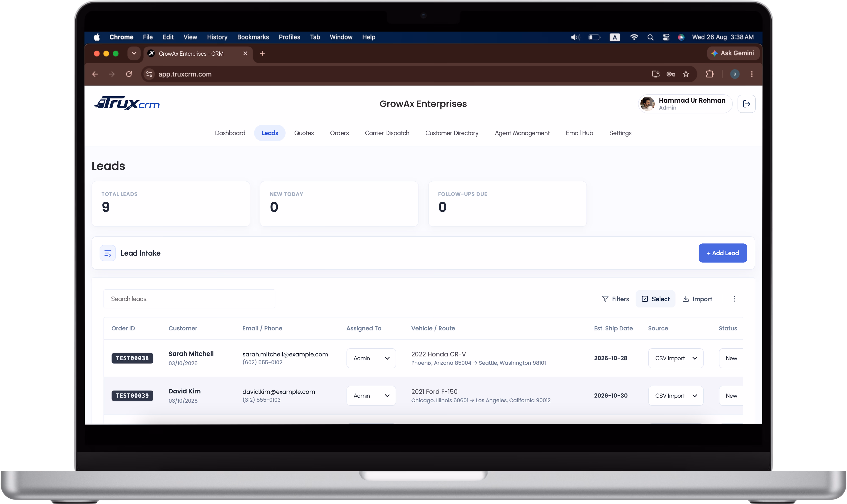The width and height of the screenshot is (847, 504).
Task: Open the Email Hub tab
Action: coord(579,133)
